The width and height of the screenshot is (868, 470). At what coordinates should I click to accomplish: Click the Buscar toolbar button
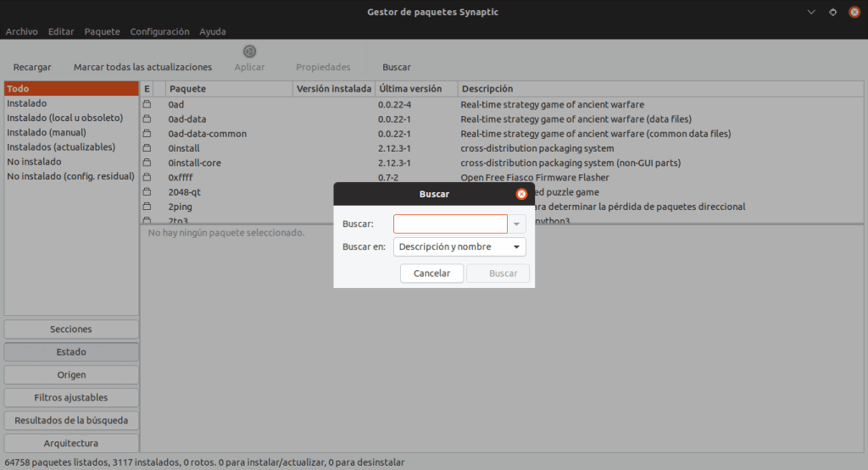pos(397,67)
